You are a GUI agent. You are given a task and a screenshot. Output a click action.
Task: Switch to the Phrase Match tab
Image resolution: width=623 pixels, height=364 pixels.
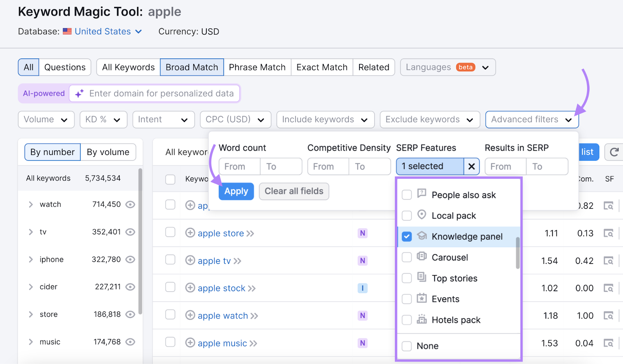coord(257,67)
